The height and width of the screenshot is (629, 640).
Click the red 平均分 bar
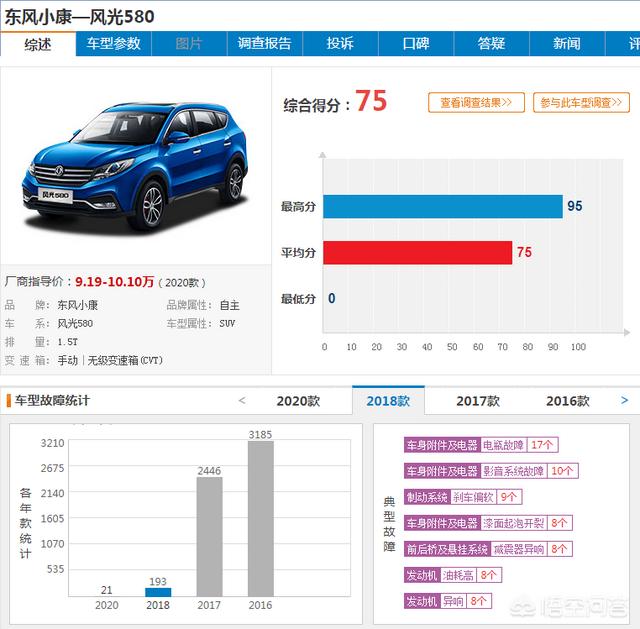pyautogui.click(x=418, y=253)
